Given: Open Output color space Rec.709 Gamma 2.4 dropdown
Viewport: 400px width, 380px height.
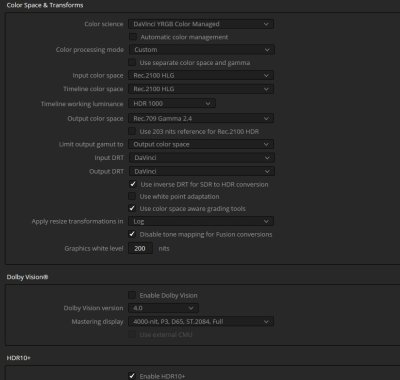Looking at the screenshot, I should [x=201, y=118].
